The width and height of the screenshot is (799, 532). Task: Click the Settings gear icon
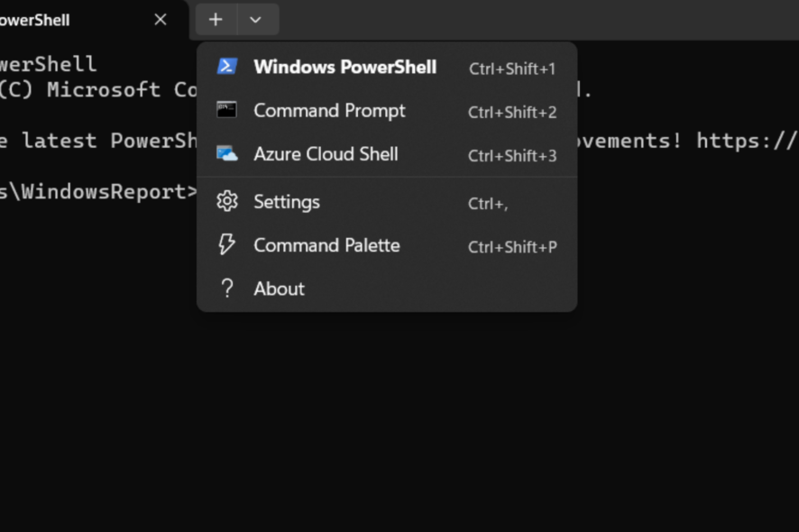click(226, 201)
